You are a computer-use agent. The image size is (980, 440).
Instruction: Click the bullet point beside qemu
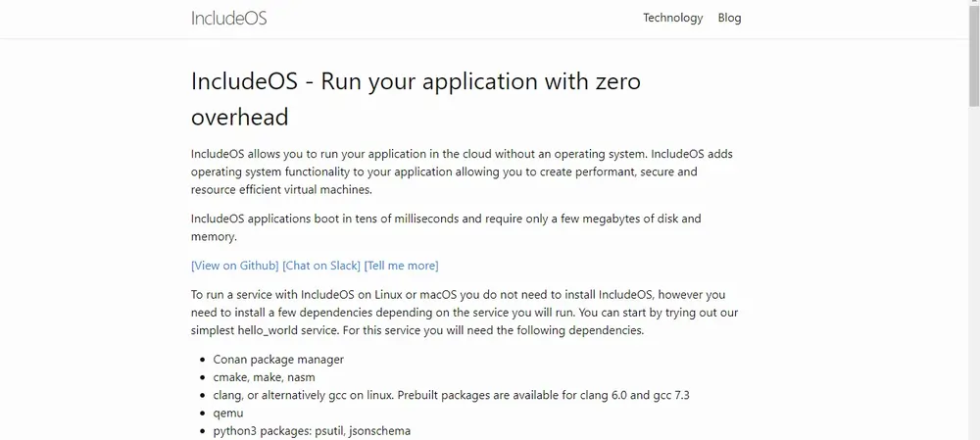click(202, 414)
